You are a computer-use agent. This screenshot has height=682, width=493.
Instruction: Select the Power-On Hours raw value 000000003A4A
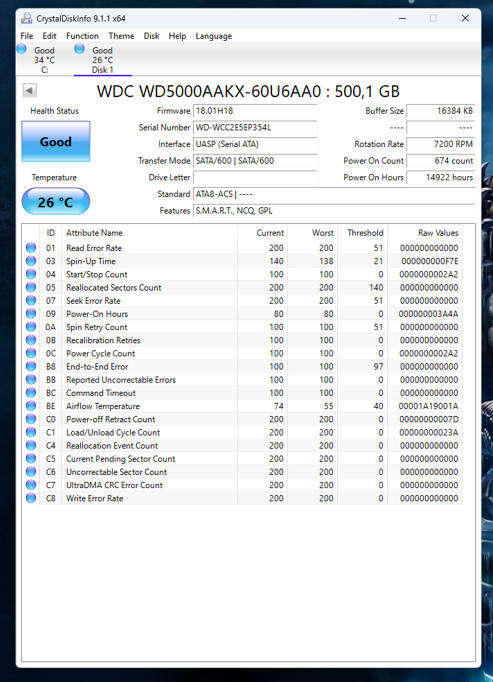click(x=428, y=314)
